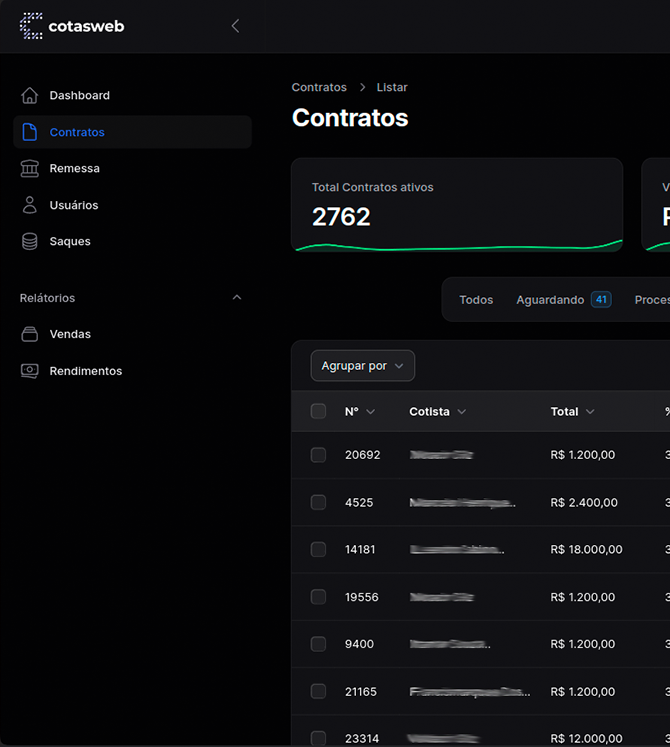This screenshot has height=747, width=670.
Task: Open Dashboard via the house icon
Action: click(30, 95)
